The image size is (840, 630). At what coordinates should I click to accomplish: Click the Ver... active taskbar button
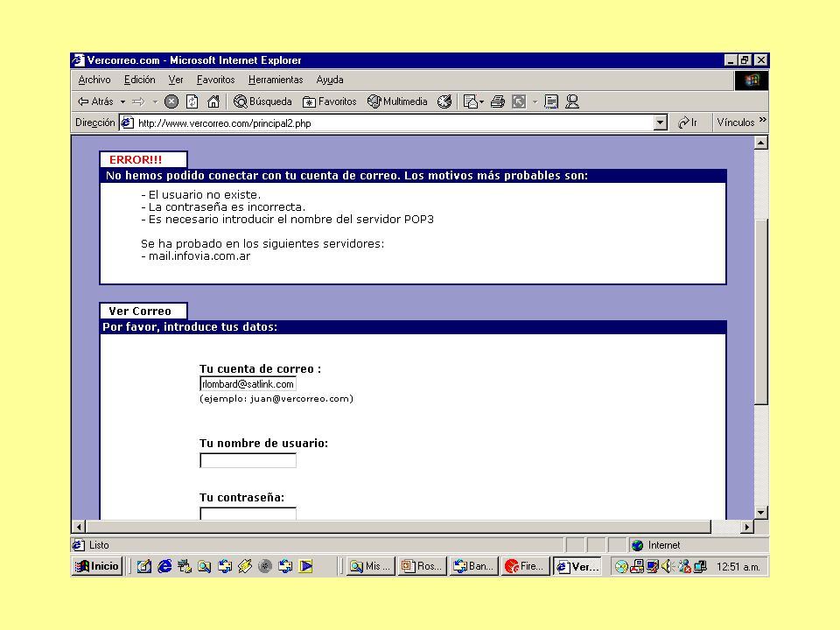tap(577, 566)
